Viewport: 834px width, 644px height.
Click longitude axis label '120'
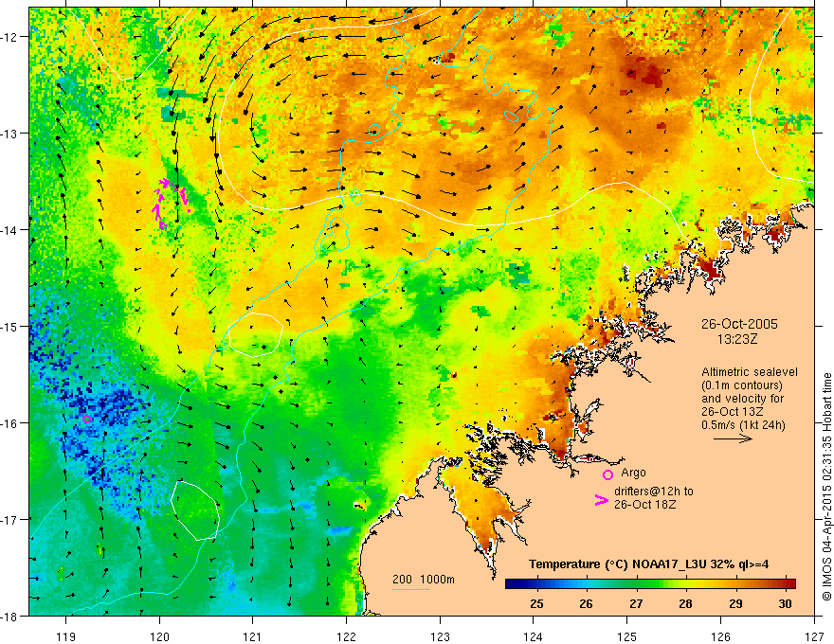[x=159, y=636]
